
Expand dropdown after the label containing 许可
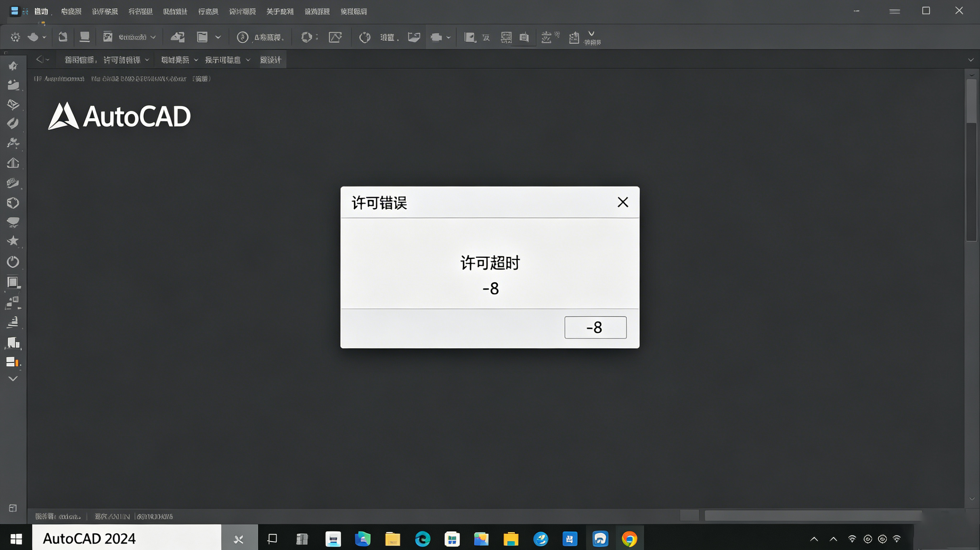(x=147, y=60)
